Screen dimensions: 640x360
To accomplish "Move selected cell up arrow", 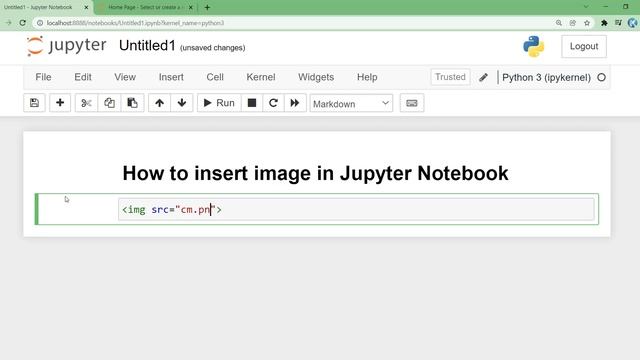I will click(x=159, y=103).
